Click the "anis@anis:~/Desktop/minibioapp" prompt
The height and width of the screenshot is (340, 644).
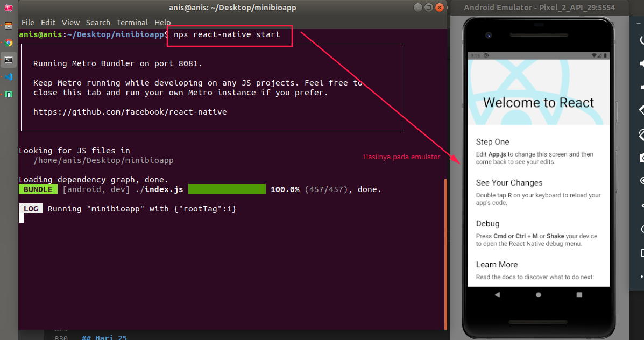click(91, 34)
